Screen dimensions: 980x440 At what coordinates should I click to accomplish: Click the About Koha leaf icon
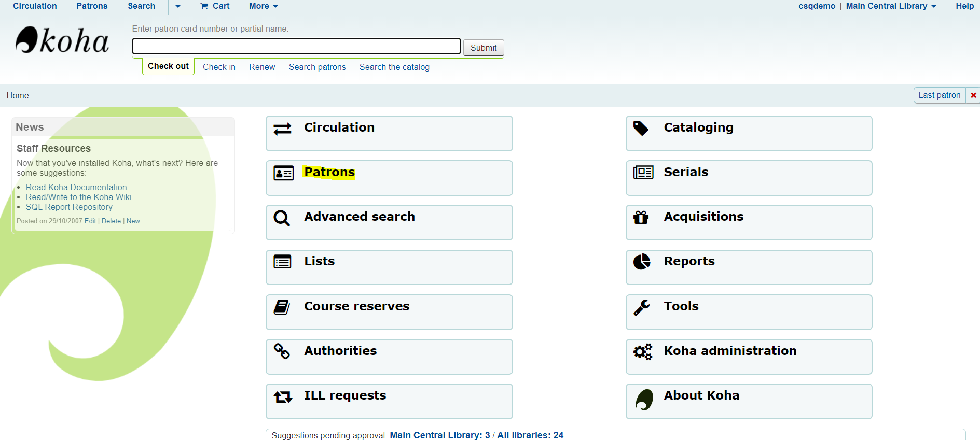click(x=644, y=400)
